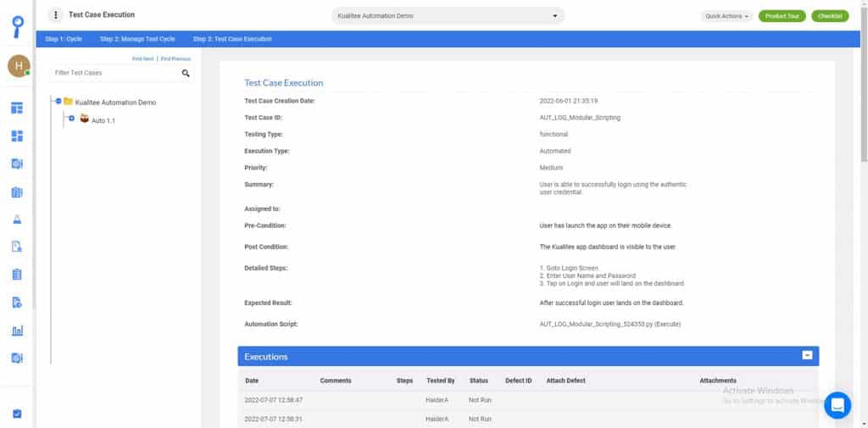Image resolution: width=868 pixels, height=428 pixels.
Task: Click the search magnifier in filter box
Action: pyautogui.click(x=186, y=73)
